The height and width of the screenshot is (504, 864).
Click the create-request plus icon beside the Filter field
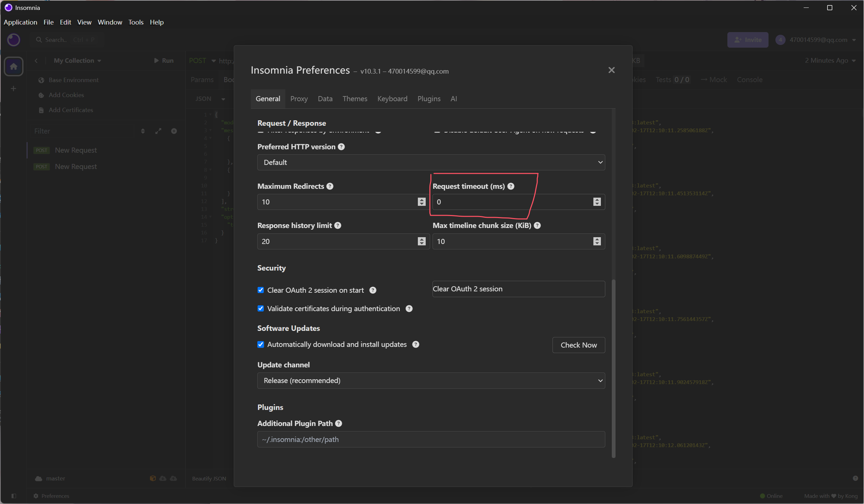(174, 131)
